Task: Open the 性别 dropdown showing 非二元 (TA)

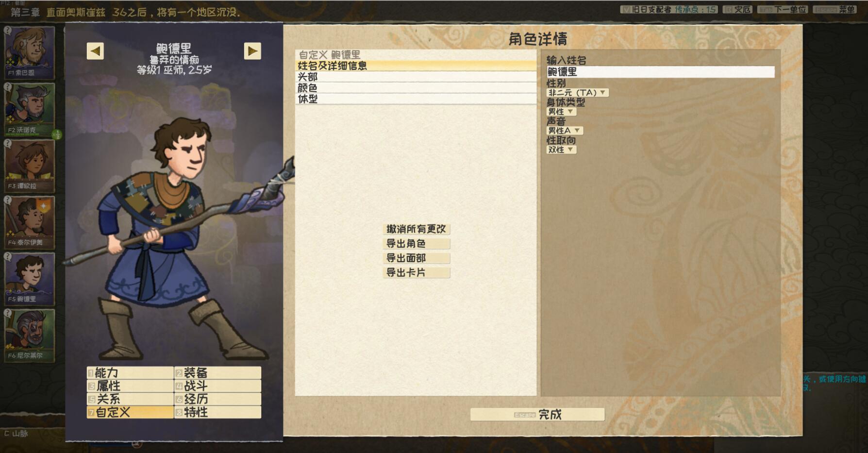Action: coord(578,93)
